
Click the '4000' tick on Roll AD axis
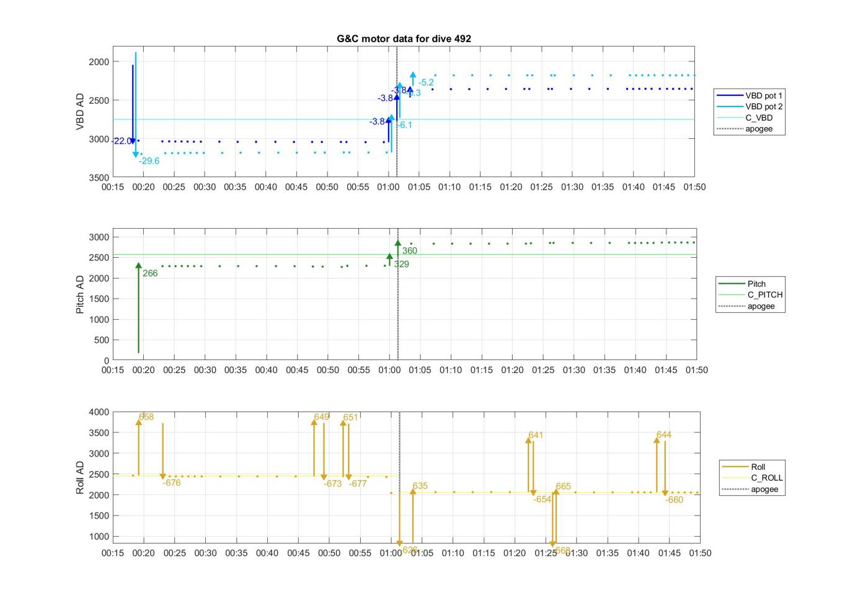99,412
